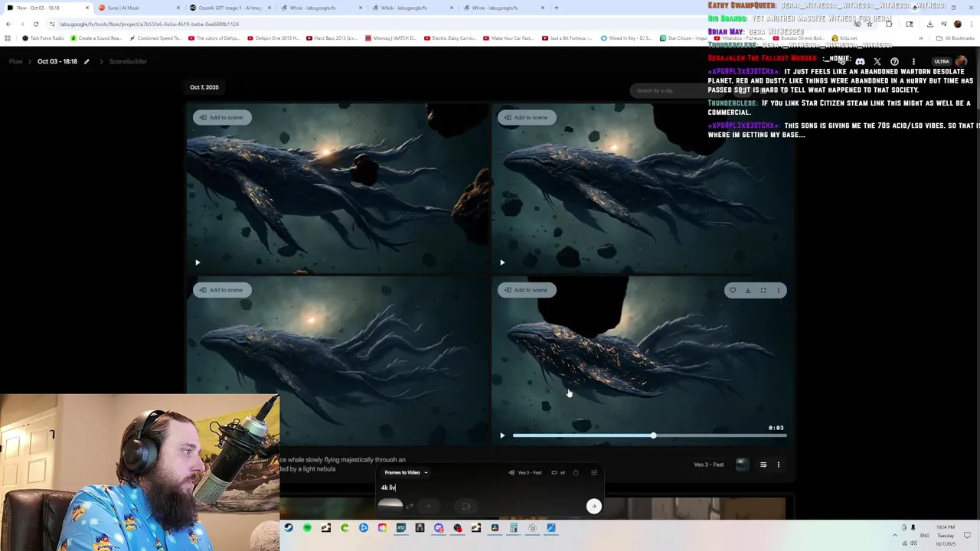Viewport: 980px width, 551px height.
Task: Add top-right whale clip to scene
Action: tap(526, 117)
